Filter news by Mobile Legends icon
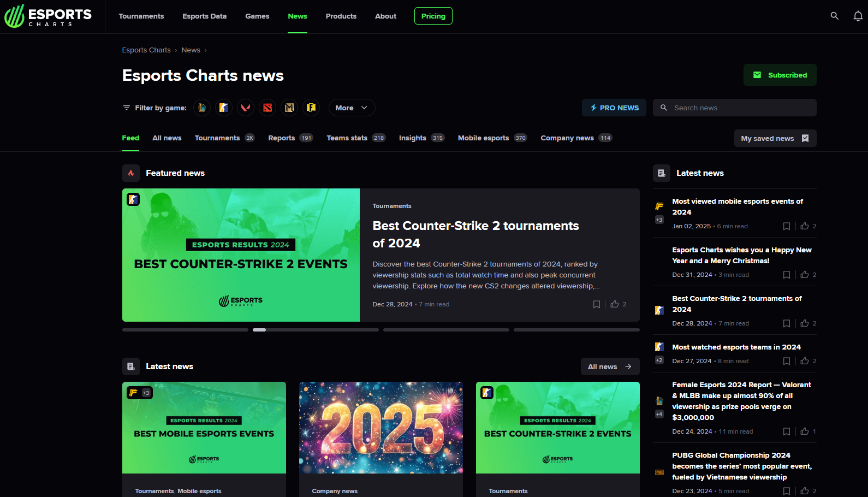 click(289, 108)
